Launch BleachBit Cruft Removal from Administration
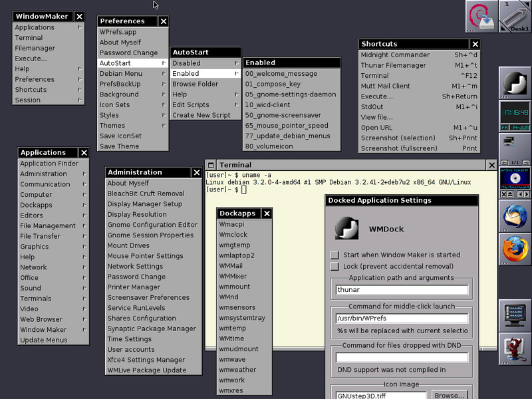532x399 pixels. coord(154,194)
